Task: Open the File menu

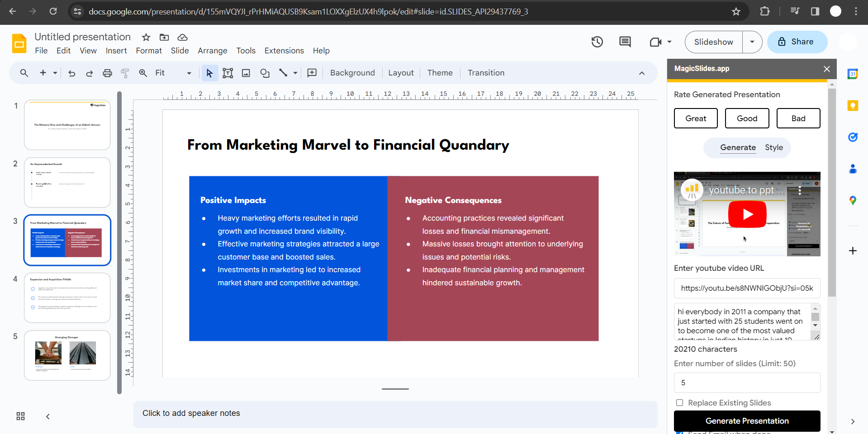Action: click(x=41, y=51)
